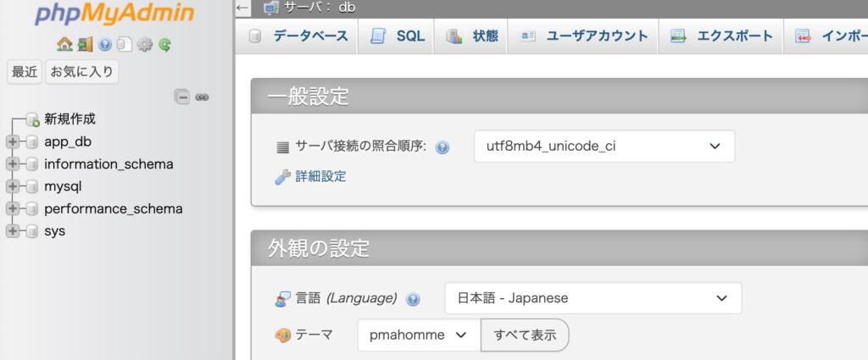Image resolution: width=868 pixels, height=360 pixels.
Task: Reload navigation panel with green refresh icon
Action: (165, 44)
